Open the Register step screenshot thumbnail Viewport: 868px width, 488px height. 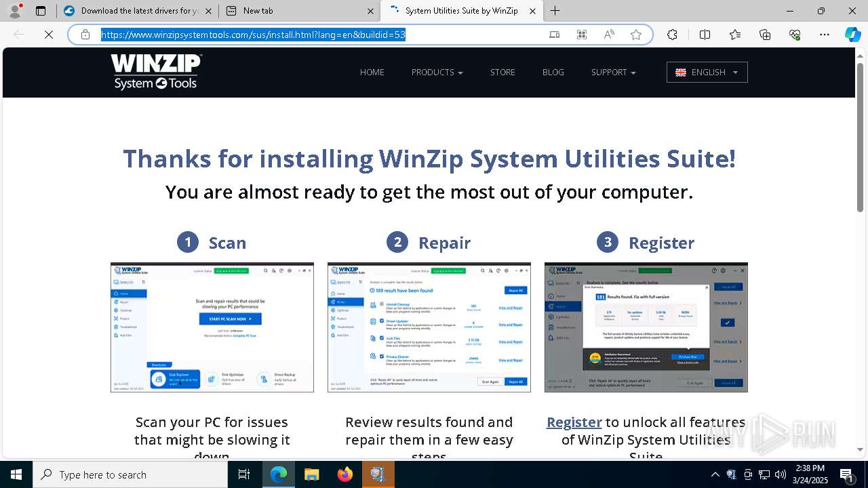646,327
